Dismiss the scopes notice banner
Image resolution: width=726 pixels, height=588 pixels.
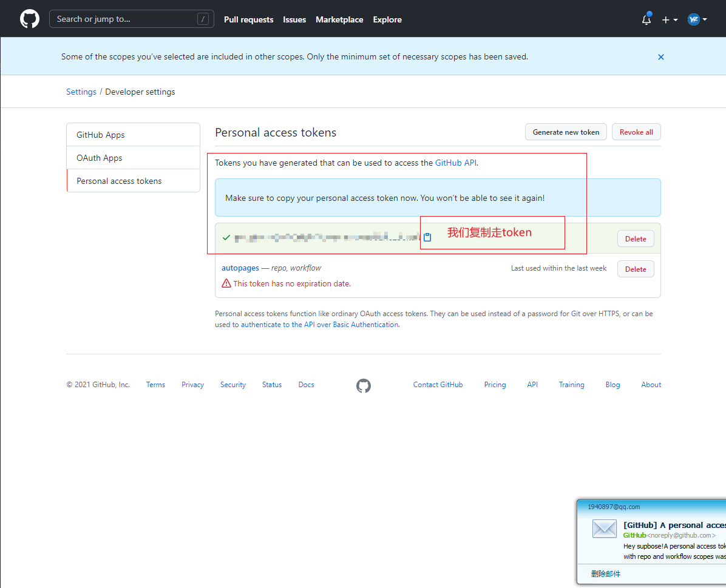(660, 57)
